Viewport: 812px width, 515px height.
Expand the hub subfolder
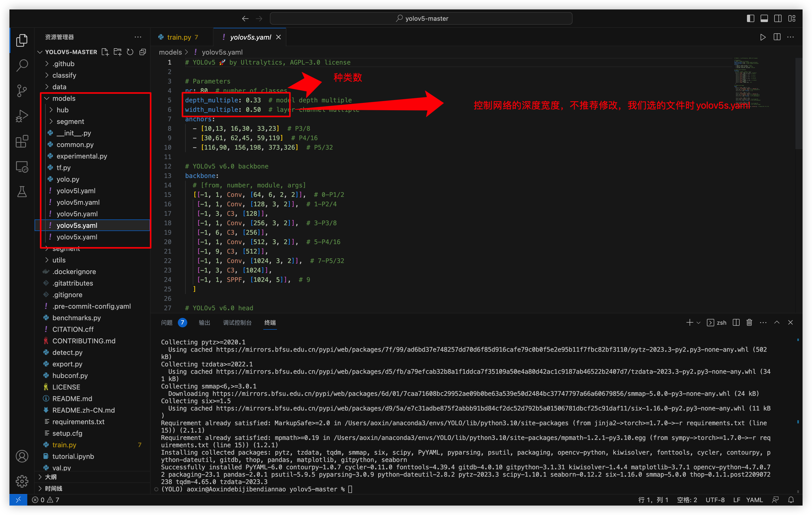[x=92, y=110]
